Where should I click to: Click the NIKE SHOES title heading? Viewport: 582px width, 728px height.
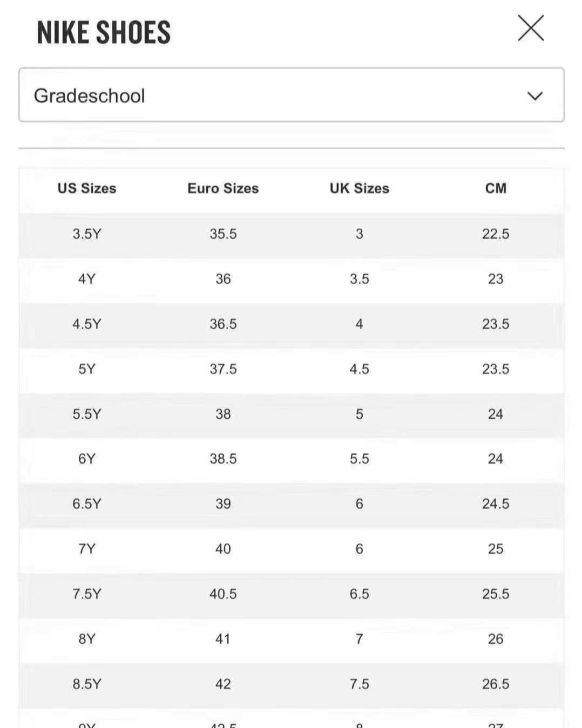[104, 32]
